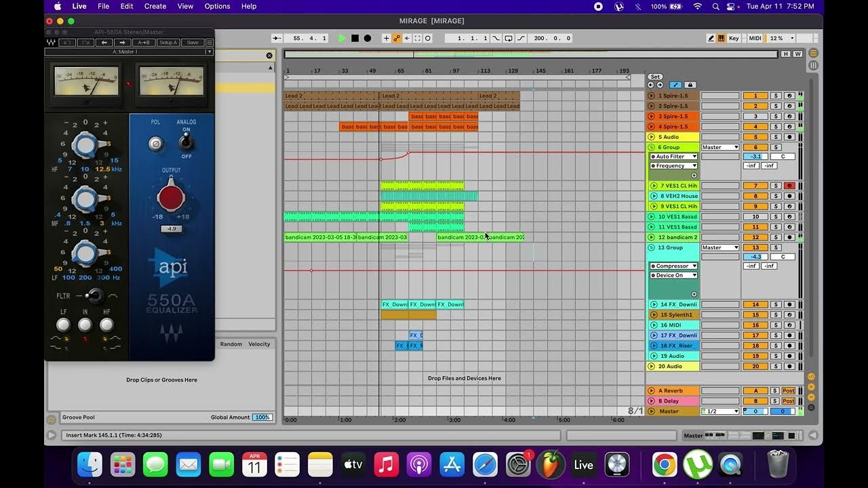Click the Set locator button
Screen dimensions: 868x488
[x=655, y=77]
